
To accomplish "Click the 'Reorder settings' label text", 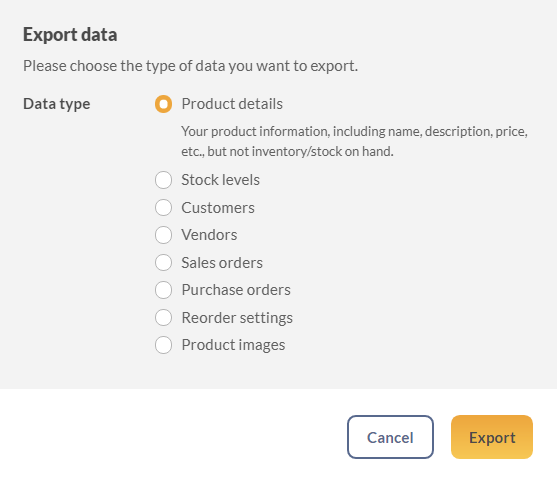I will [237, 318].
